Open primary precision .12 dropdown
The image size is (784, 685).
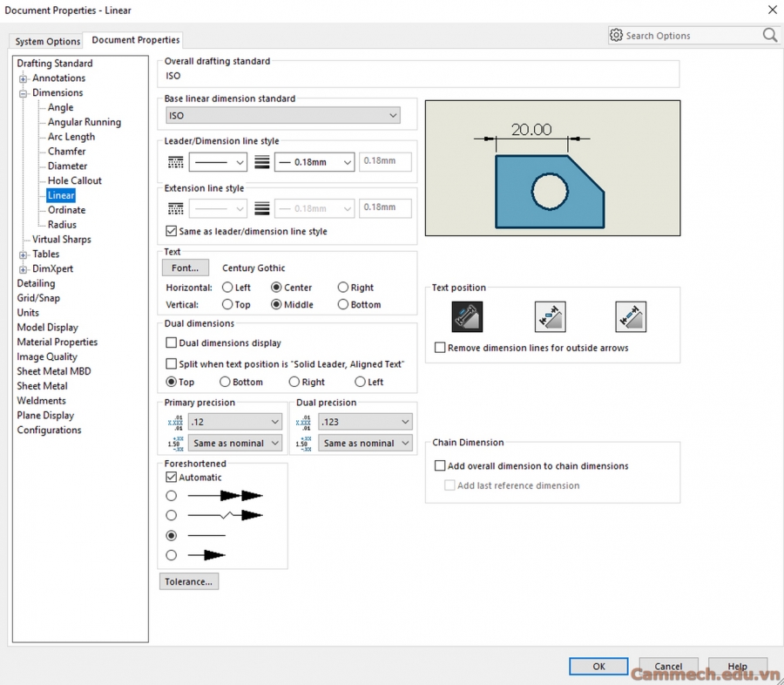pos(235,422)
